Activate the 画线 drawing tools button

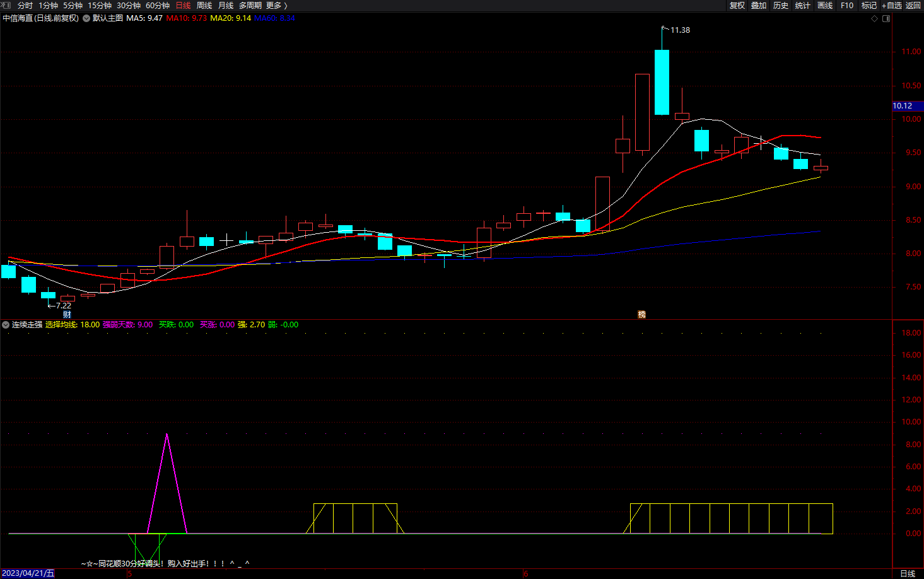(x=825, y=5)
